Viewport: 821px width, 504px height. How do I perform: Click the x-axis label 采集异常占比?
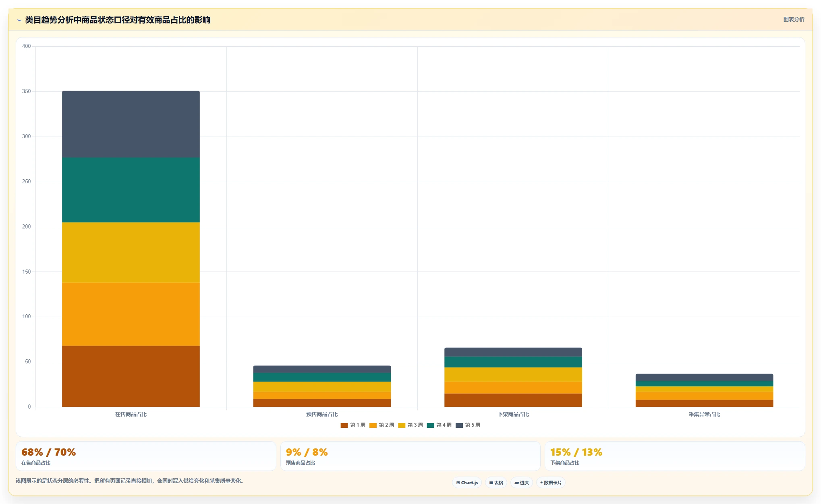click(705, 414)
